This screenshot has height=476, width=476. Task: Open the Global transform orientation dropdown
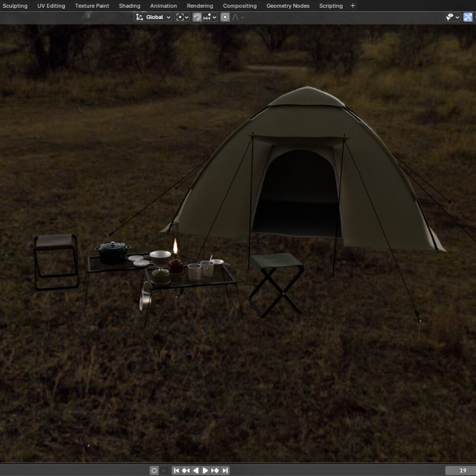[x=153, y=17]
